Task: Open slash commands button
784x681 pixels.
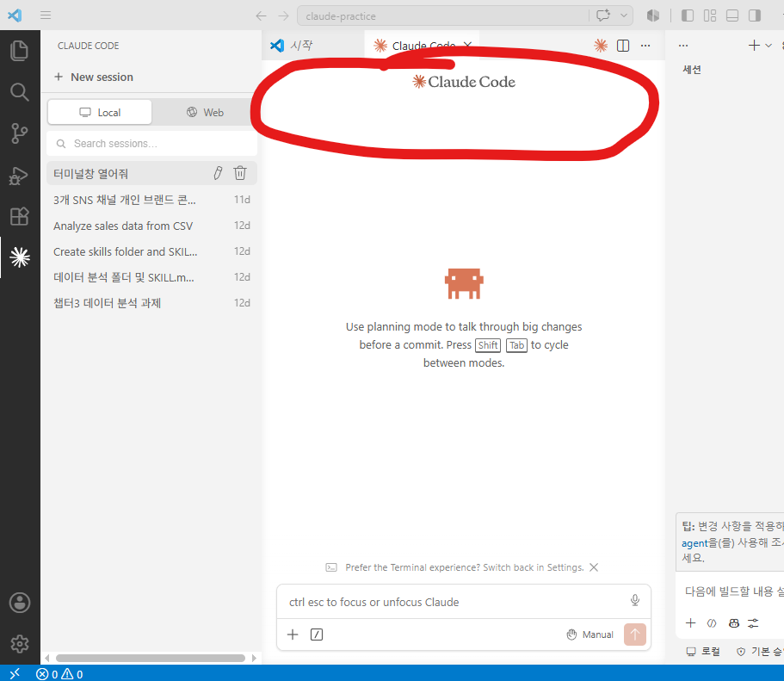Action: pos(317,635)
